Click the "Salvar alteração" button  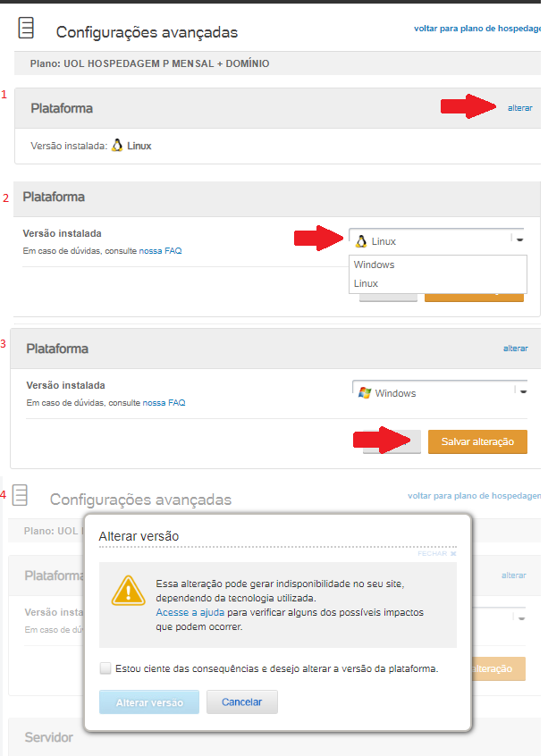[x=476, y=441]
